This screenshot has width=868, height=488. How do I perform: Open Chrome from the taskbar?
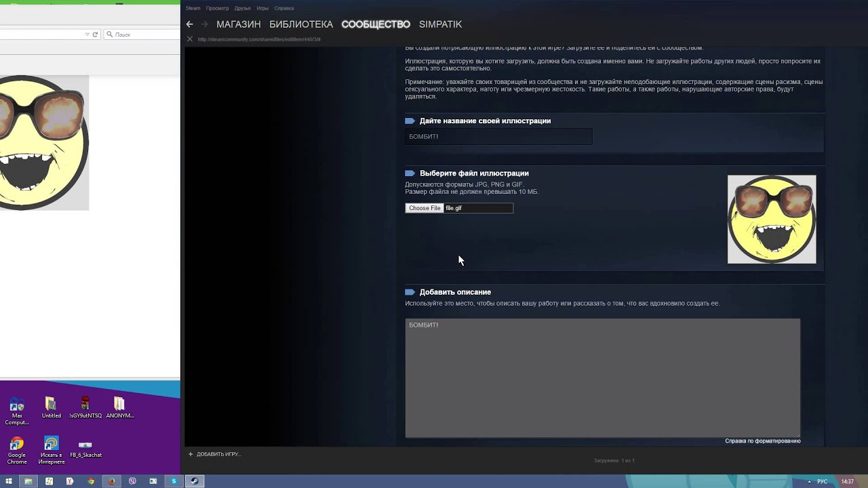point(91,481)
